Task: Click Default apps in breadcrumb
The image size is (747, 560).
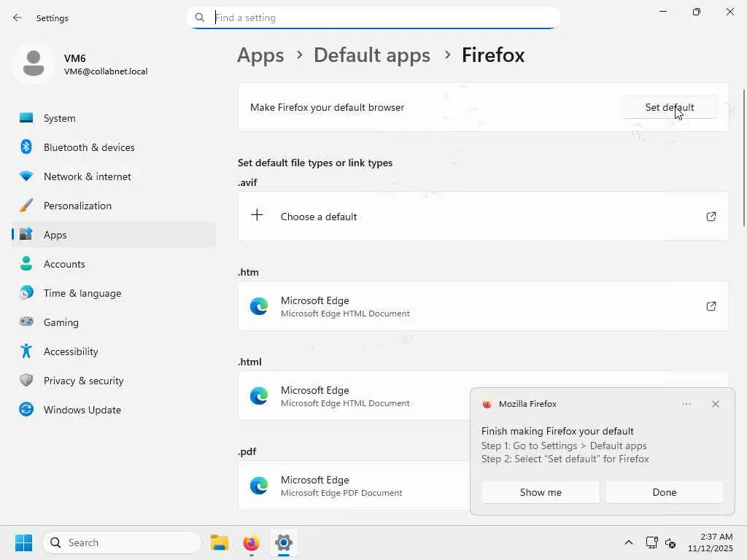Action: [x=371, y=55]
